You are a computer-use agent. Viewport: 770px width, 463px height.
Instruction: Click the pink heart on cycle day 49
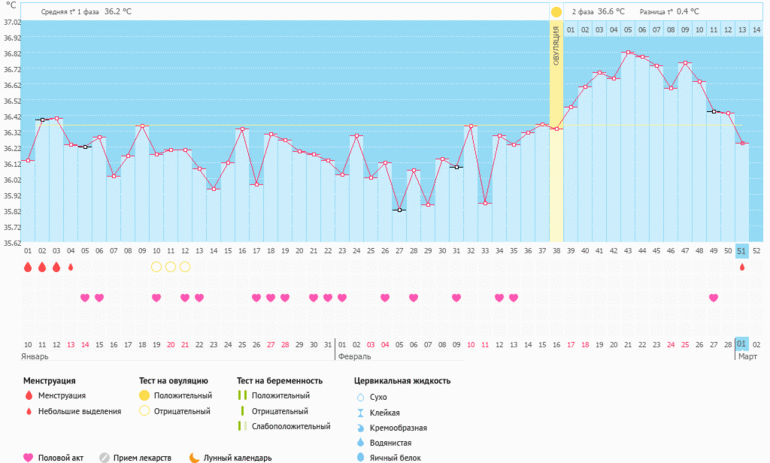713,298
